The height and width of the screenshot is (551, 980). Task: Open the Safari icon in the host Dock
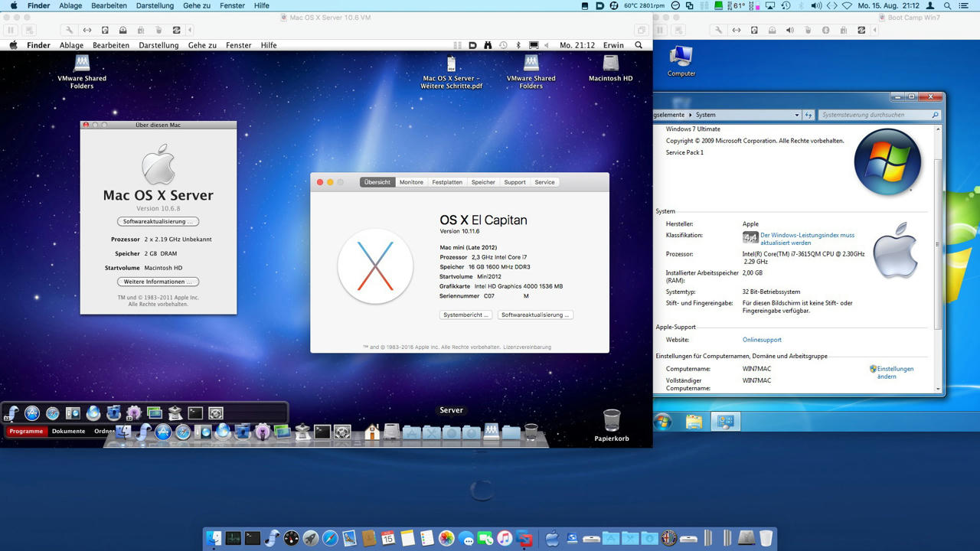click(x=330, y=538)
